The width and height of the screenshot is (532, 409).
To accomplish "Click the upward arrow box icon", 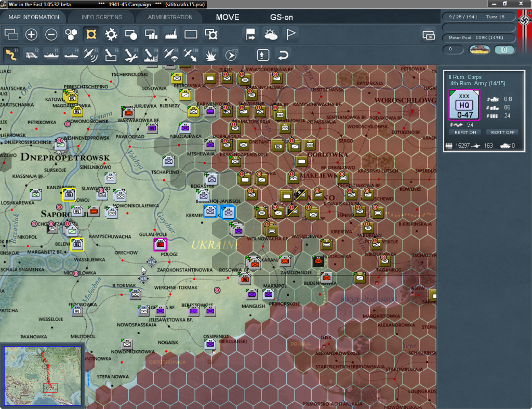I will pyautogui.click(x=263, y=55).
